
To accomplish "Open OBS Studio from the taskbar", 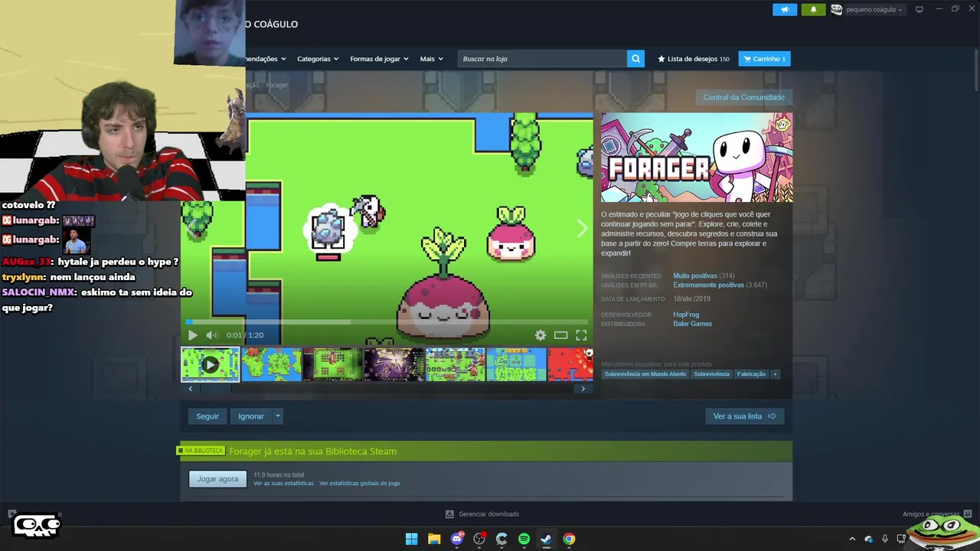I will (x=479, y=539).
